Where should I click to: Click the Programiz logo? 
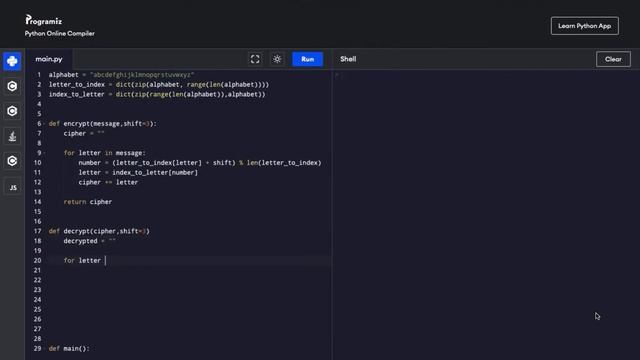(x=44, y=20)
